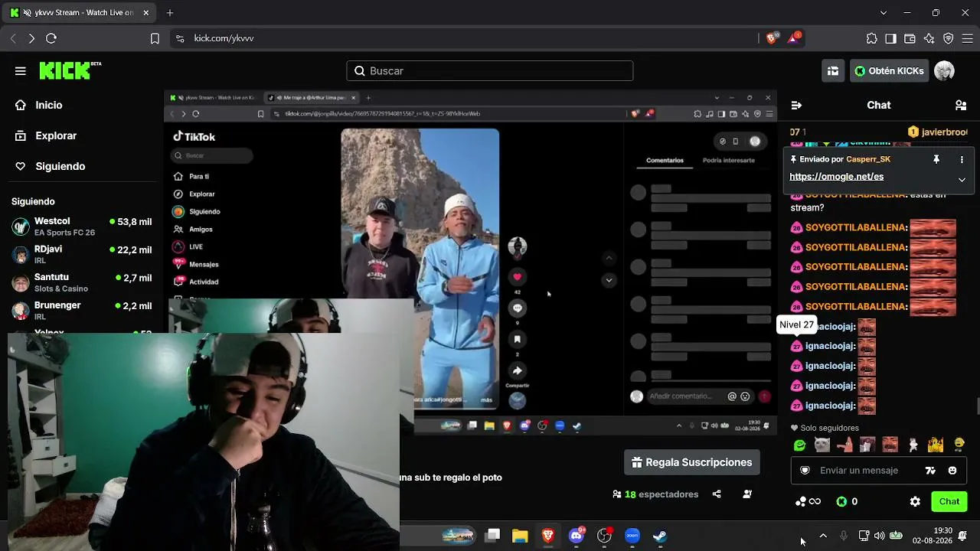The image size is (980, 551).
Task: Show hidden system tray icons
Action: [823, 536]
